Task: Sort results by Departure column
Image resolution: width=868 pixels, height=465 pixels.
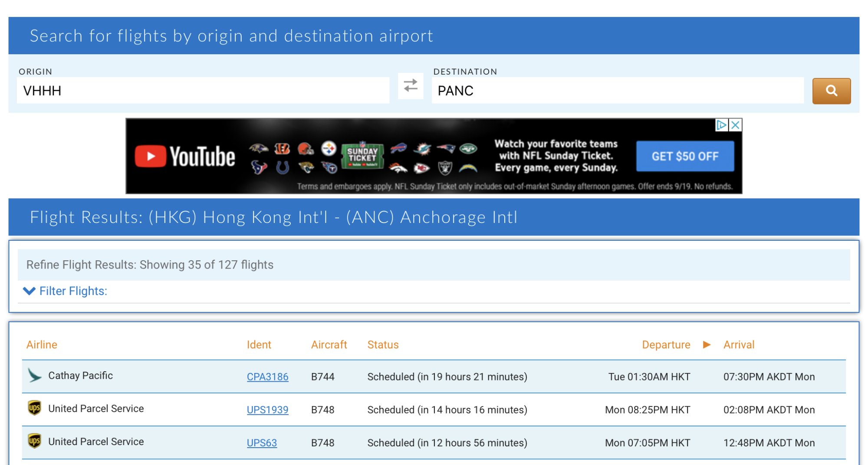Action: tap(666, 345)
